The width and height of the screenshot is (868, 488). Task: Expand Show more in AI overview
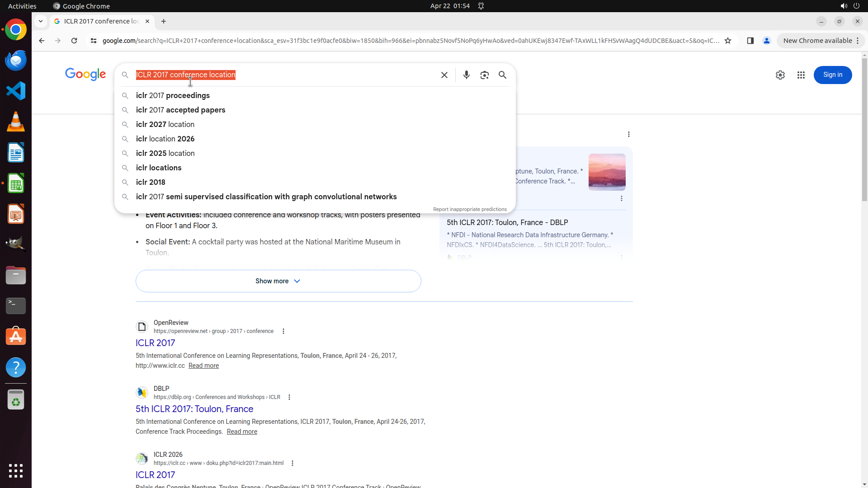pyautogui.click(x=278, y=281)
